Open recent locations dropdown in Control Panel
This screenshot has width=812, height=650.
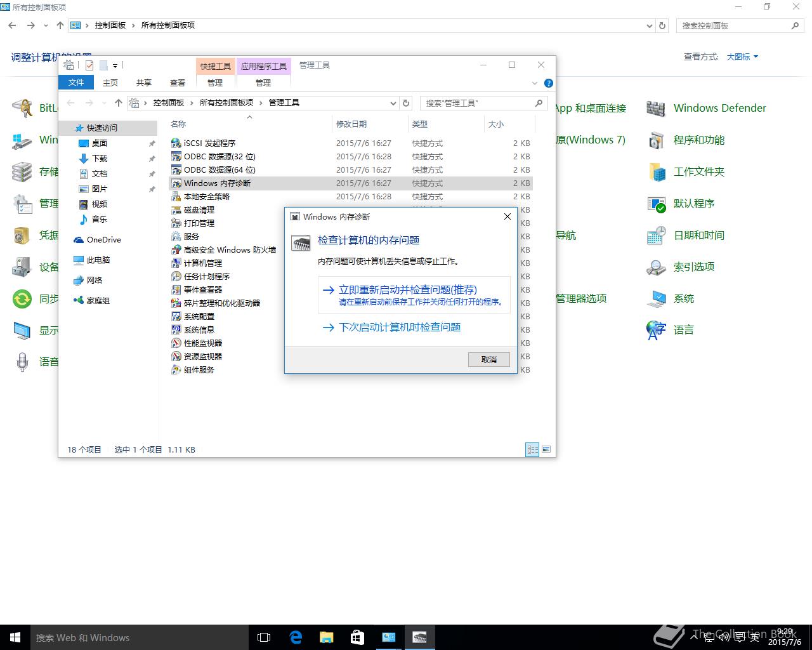46,25
